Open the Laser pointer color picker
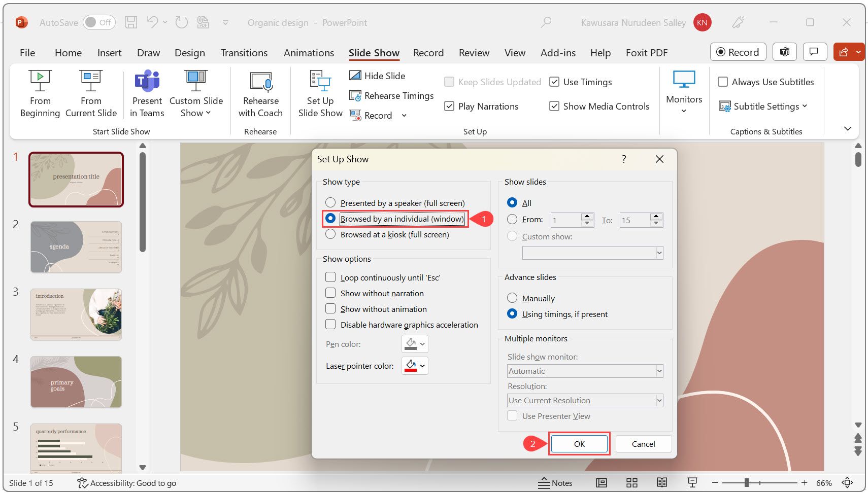This screenshot has height=493, width=868. coord(415,366)
